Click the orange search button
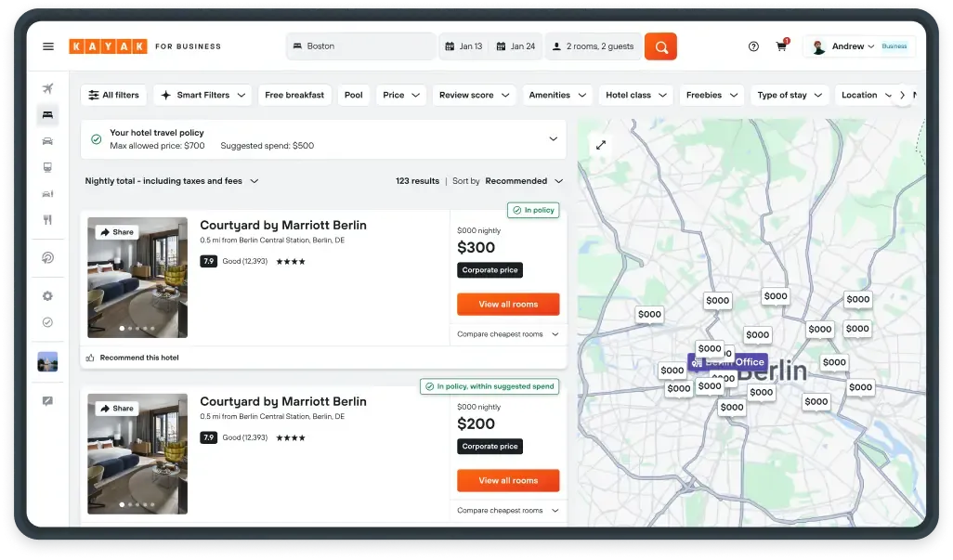The height and width of the screenshot is (560, 953). (660, 46)
